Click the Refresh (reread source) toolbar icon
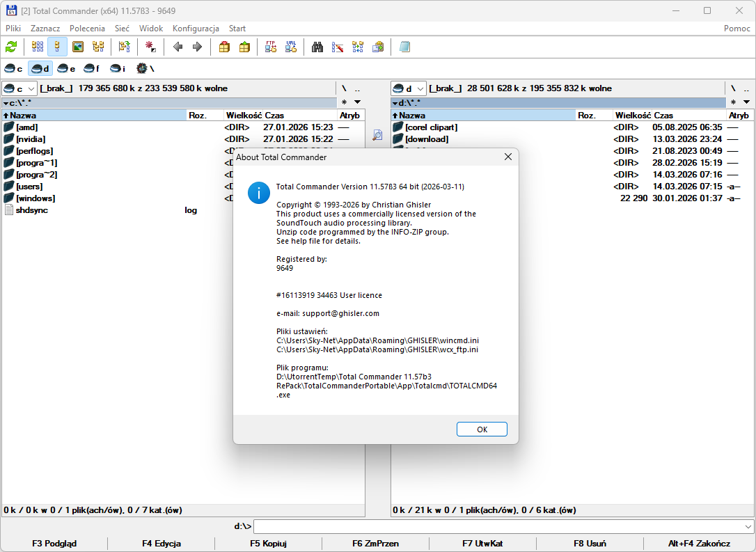Screen dimensions: 756x552 click(11, 47)
